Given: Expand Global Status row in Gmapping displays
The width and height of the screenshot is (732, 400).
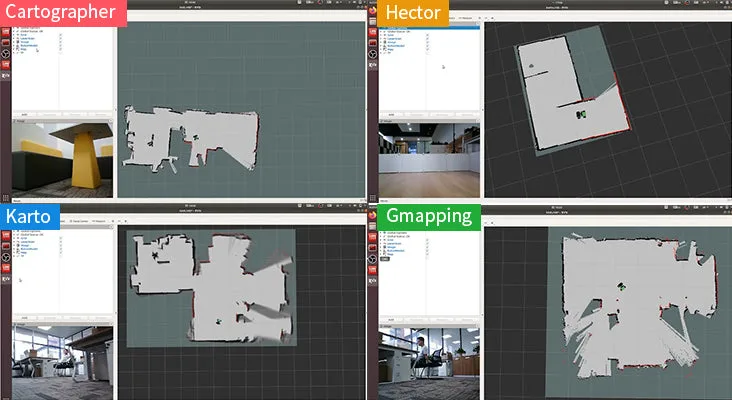Looking at the screenshot, I should click(x=380, y=236).
